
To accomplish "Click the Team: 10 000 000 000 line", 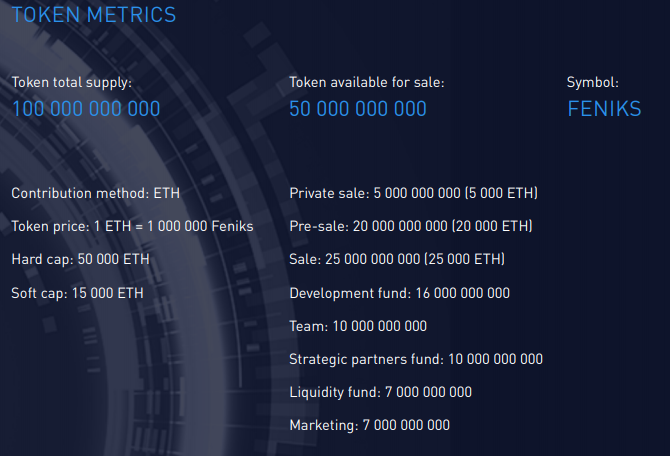I will (358, 326).
